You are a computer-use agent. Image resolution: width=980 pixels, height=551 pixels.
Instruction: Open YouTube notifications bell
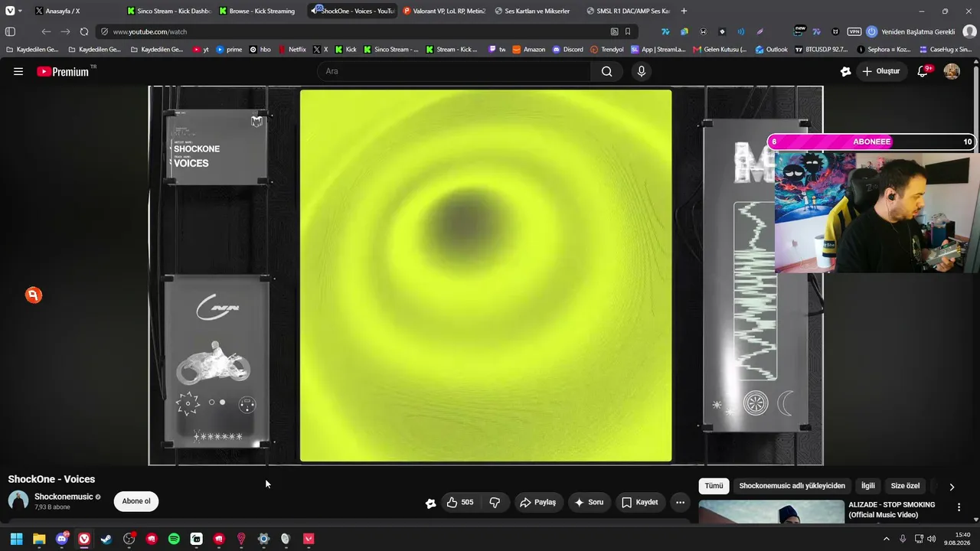pyautogui.click(x=923, y=71)
